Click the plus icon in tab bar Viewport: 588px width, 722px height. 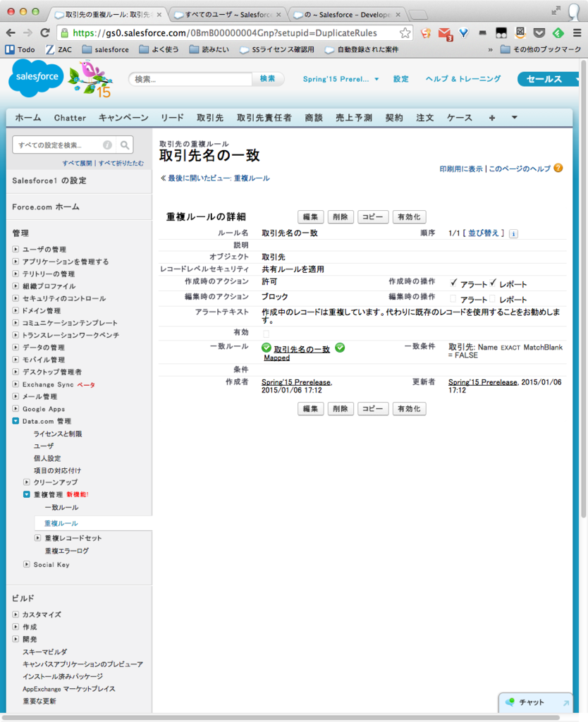492,118
